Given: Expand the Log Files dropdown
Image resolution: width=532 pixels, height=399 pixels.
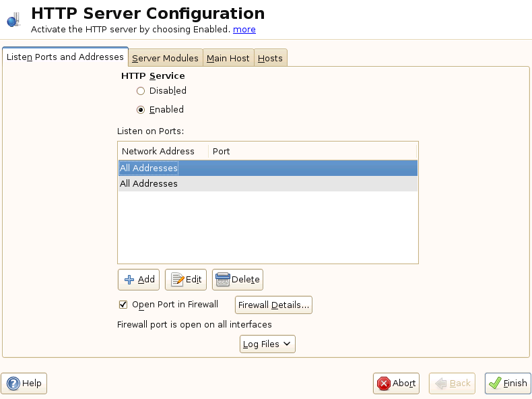Looking at the screenshot, I should point(267,344).
